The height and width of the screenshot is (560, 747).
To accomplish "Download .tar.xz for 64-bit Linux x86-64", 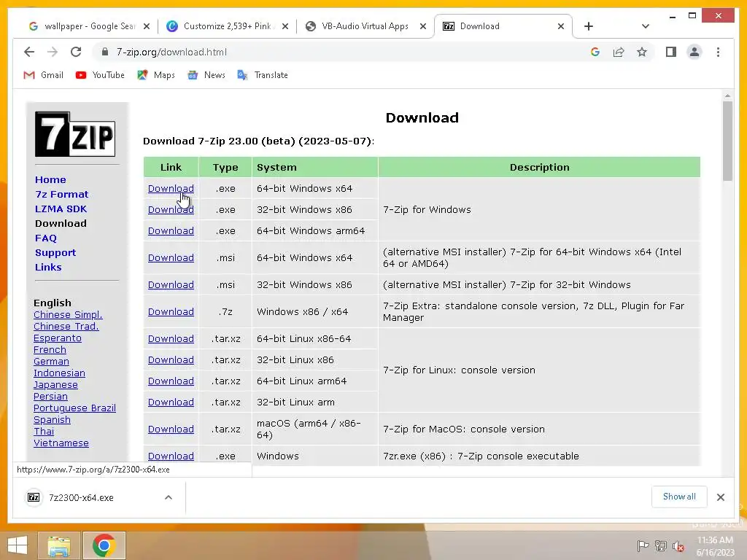I will [171, 338].
